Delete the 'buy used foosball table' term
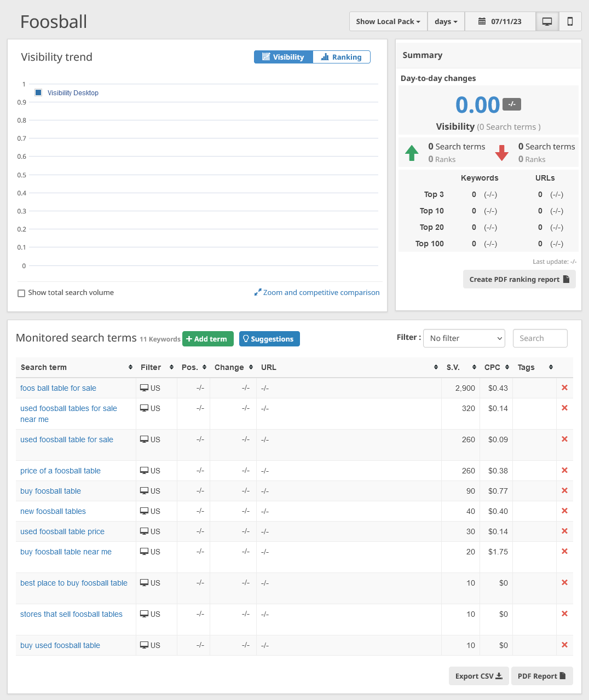The width and height of the screenshot is (589, 700). (564, 645)
